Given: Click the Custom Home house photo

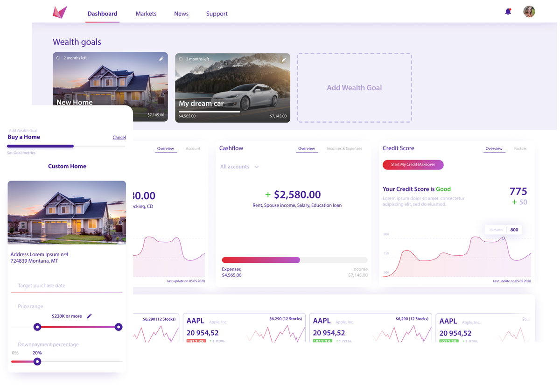Looking at the screenshot, I should click(x=67, y=212).
